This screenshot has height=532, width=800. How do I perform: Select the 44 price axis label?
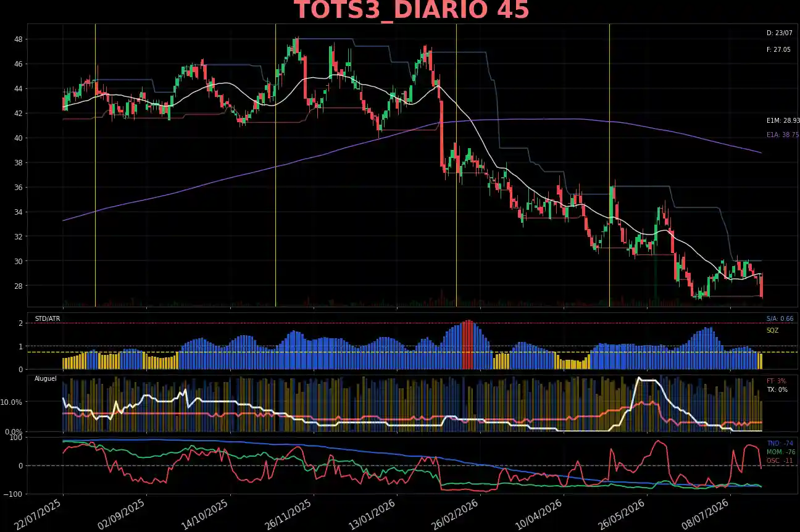pyautogui.click(x=19, y=89)
